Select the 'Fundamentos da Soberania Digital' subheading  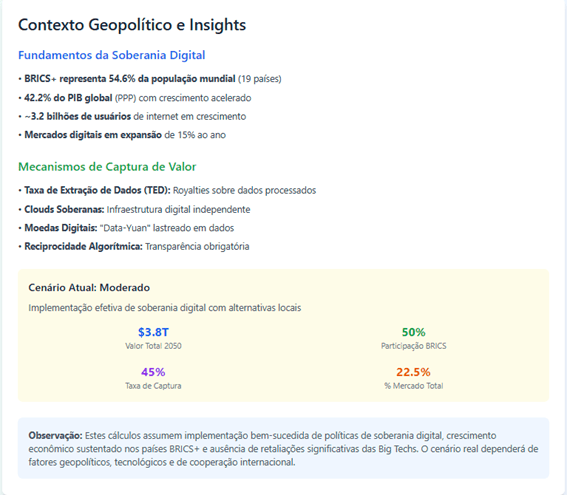(112, 55)
